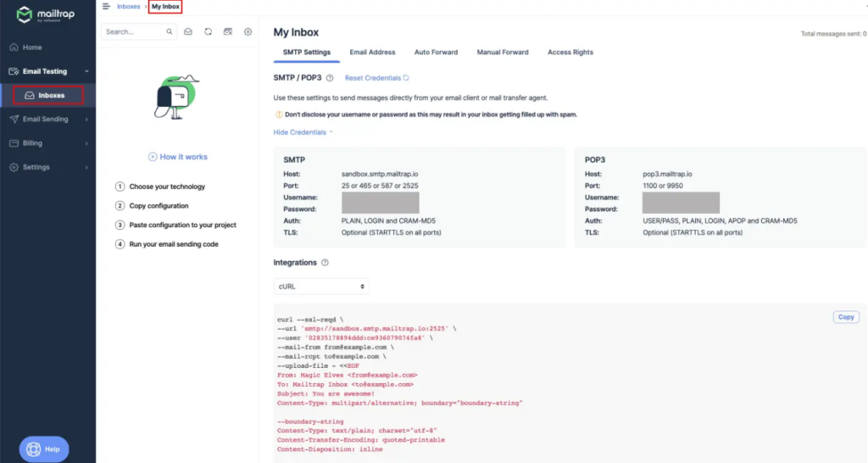Screen dimensions: 868x463
Task: Click Total messages sent counter
Action: (x=834, y=34)
